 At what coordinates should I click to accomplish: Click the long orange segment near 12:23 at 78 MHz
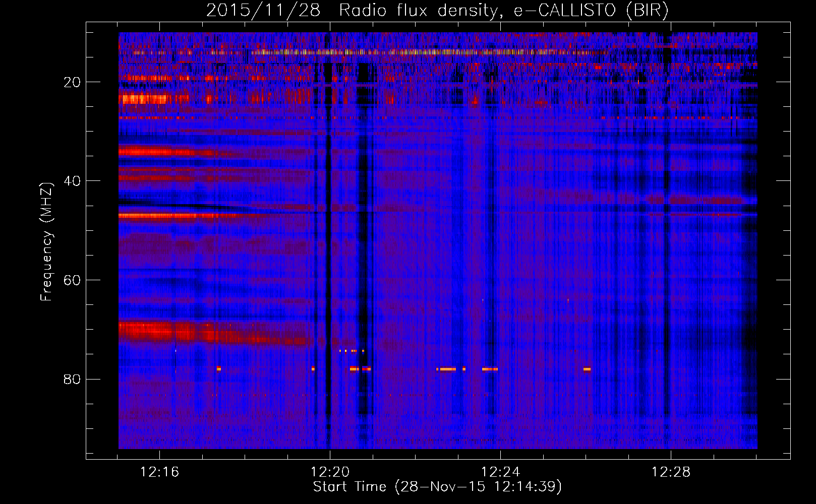tap(447, 369)
